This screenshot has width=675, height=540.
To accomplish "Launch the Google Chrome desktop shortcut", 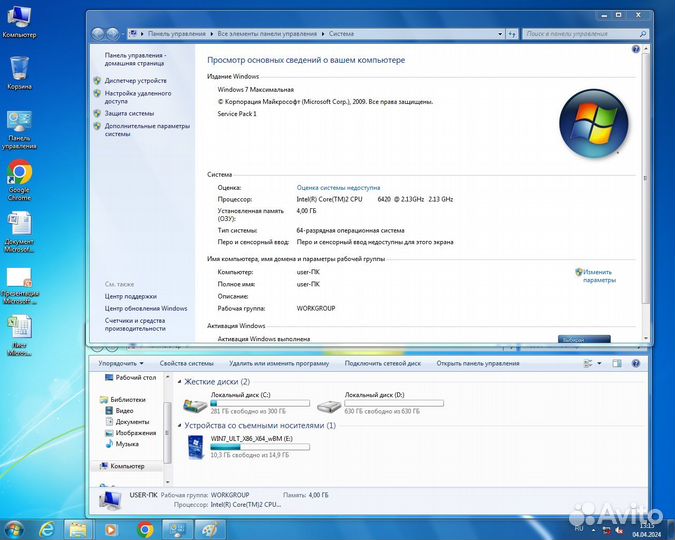I will click(x=19, y=180).
